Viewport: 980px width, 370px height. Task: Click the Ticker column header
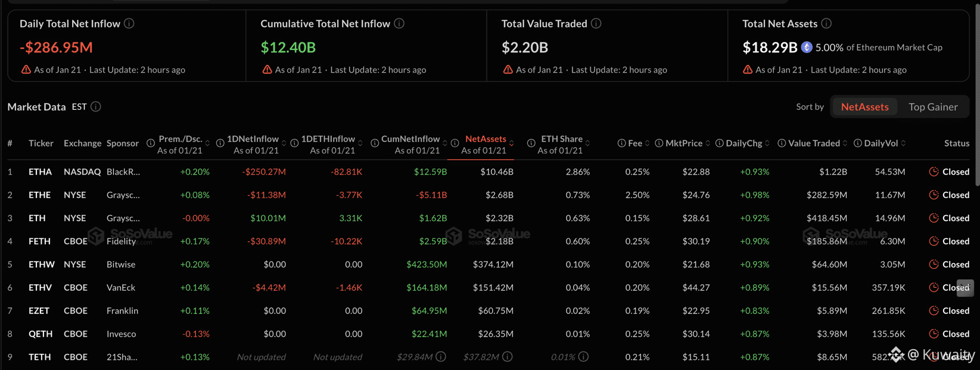41,144
